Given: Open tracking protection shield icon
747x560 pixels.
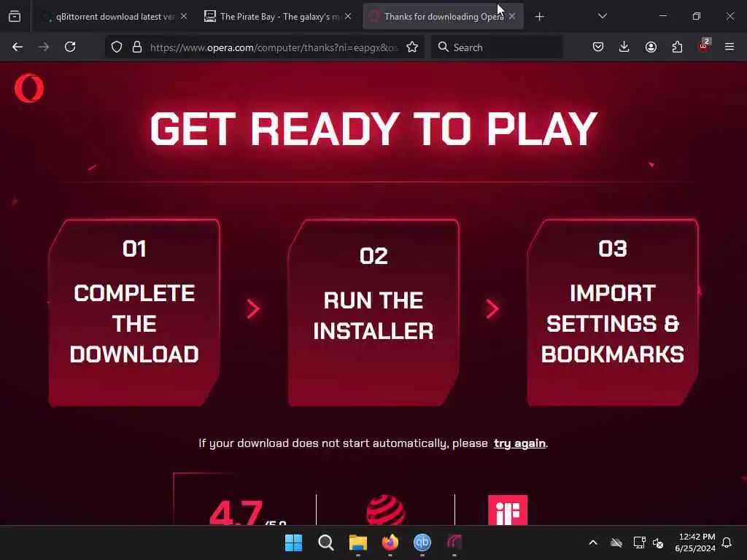Looking at the screenshot, I should [x=117, y=47].
